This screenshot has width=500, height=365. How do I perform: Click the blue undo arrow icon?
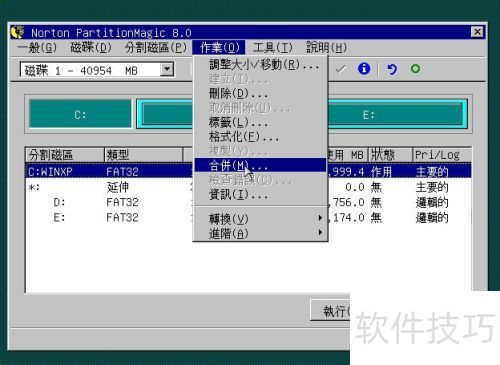(392, 69)
